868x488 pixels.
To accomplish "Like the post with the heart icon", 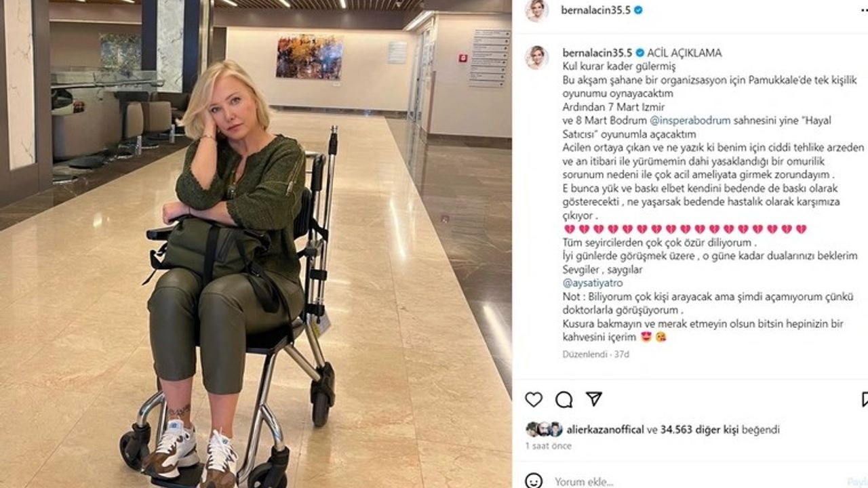I will tap(534, 399).
